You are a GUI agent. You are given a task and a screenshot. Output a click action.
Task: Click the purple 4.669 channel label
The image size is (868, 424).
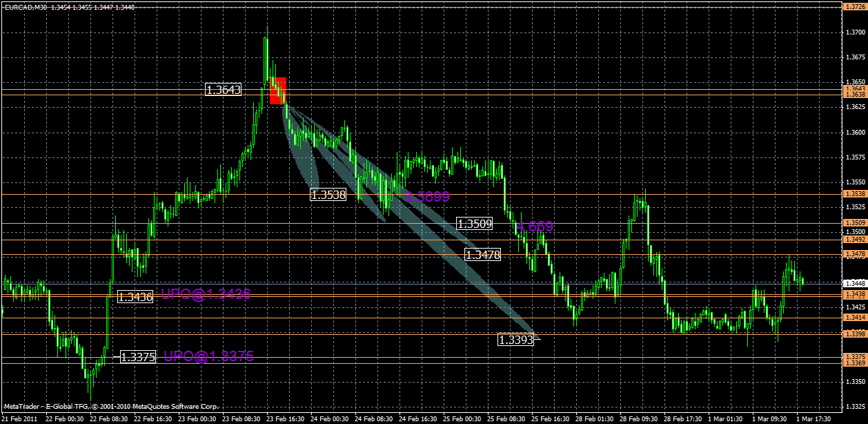point(535,226)
